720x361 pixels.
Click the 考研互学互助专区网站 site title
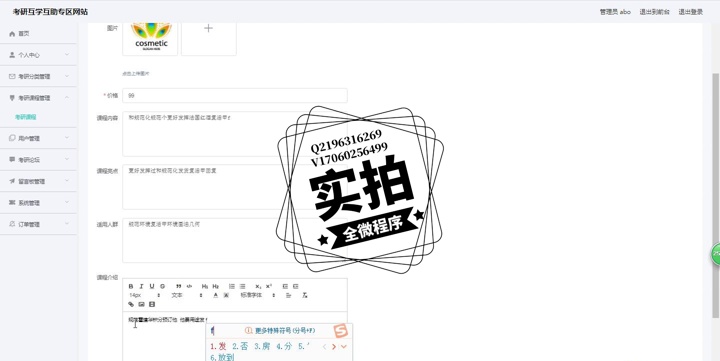[x=50, y=12]
